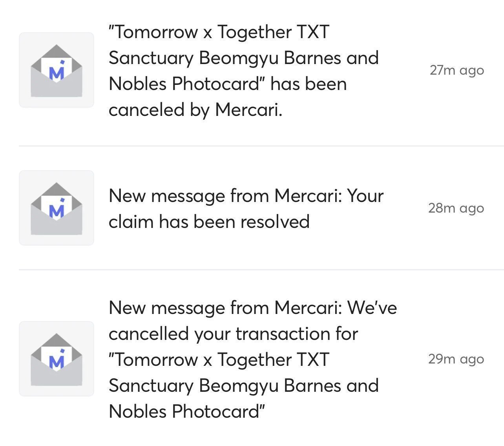Click 'Tomorrow x Together TXT' title in last notification
504x446 pixels.
point(219,360)
